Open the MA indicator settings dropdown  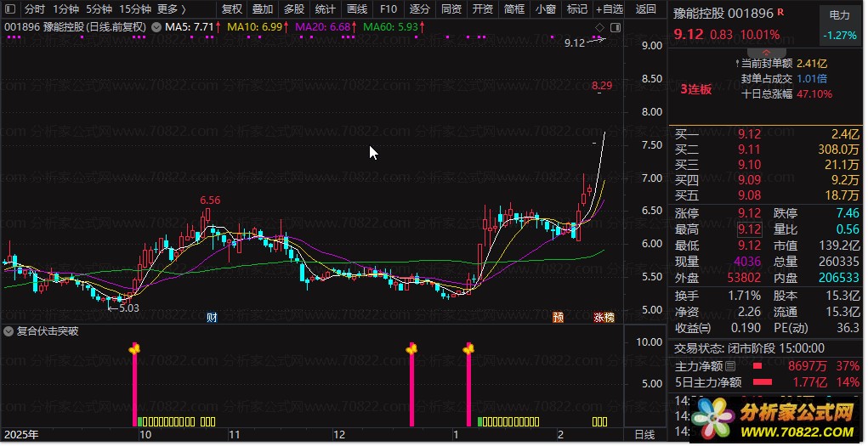pos(156,26)
